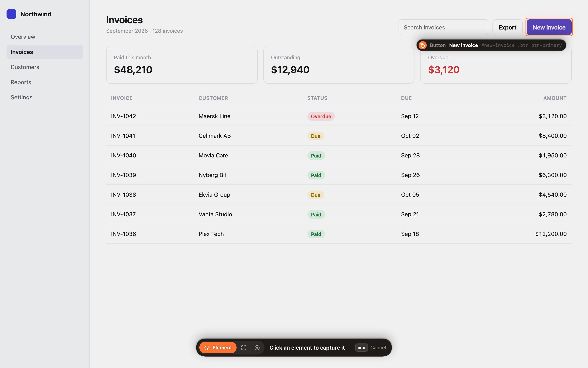Click the Invoices page heading
Screen dimensions: 588x368
124,20
